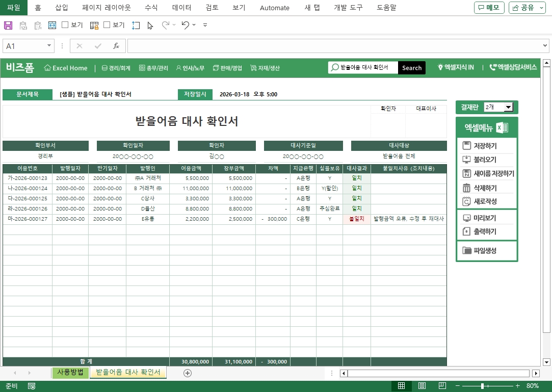Check the first 보기 checkbox

[65, 24]
